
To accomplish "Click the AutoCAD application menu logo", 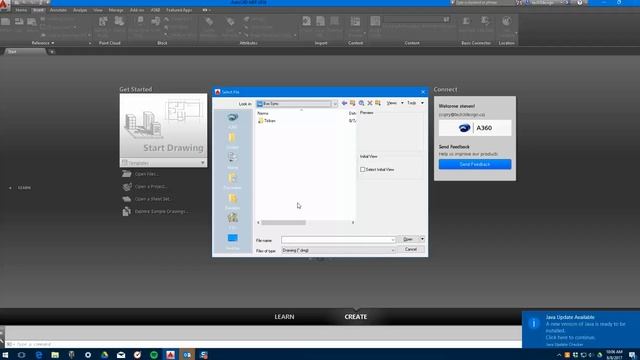I will (4, 5).
